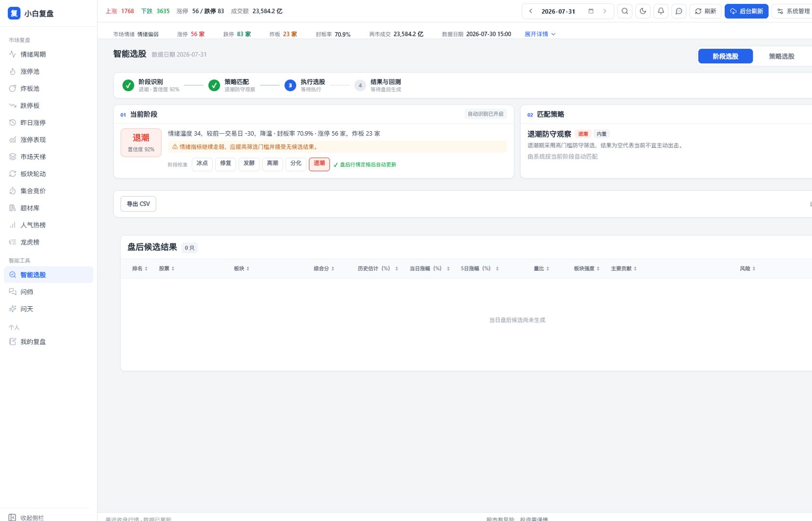This screenshot has height=521, width=812.
Task: Open 问天 in the sidebar
Action: click(x=48, y=309)
